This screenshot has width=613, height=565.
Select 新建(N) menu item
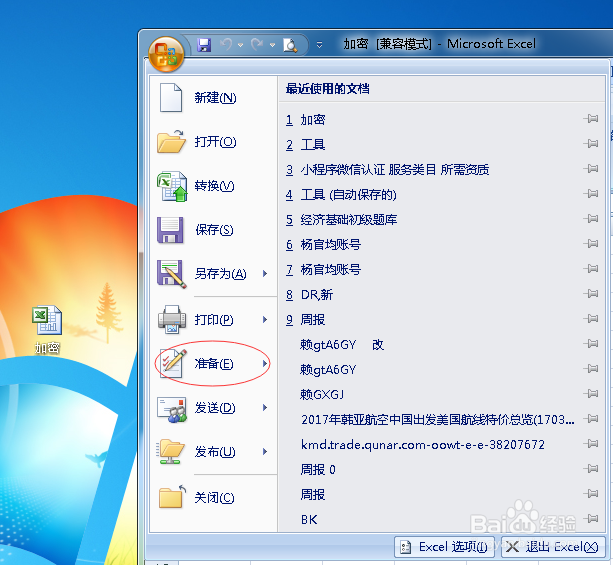(213, 98)
